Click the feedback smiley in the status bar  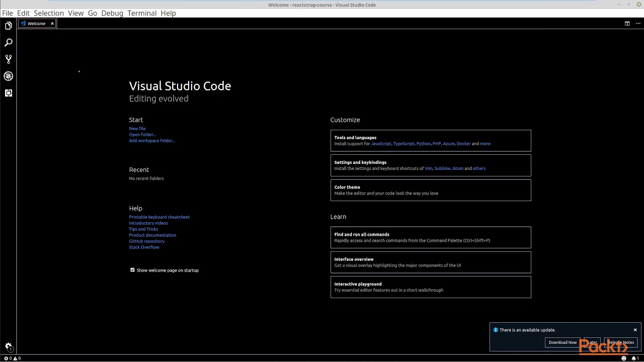click(624, 358)
